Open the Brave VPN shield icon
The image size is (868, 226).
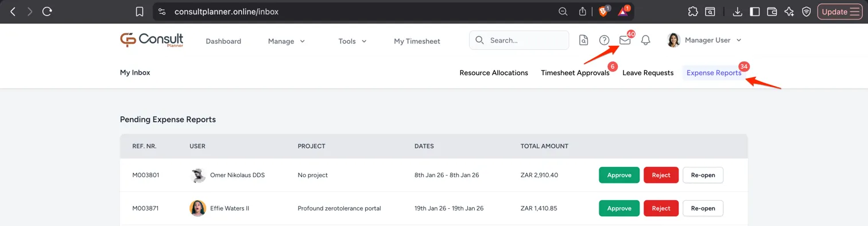[807, 11]
